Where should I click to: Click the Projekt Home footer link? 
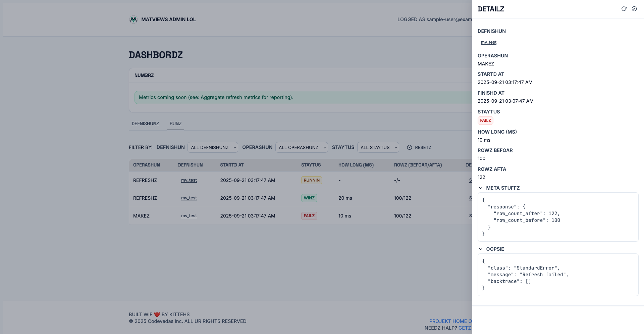pyautogui.click(x=450, y=321)
